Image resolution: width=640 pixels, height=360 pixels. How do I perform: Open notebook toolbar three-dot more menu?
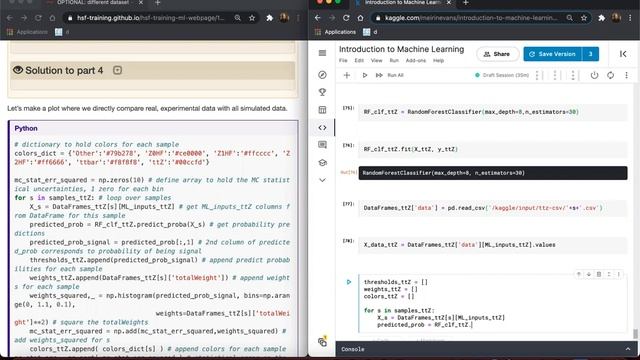coord(627,75)
